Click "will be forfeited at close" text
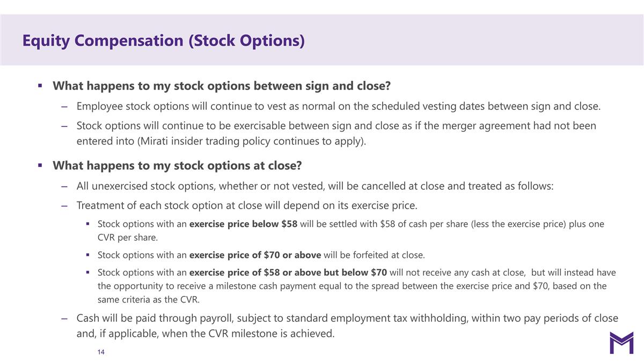Viewport: 644px width, 362px height. click(x=374, y=254)
